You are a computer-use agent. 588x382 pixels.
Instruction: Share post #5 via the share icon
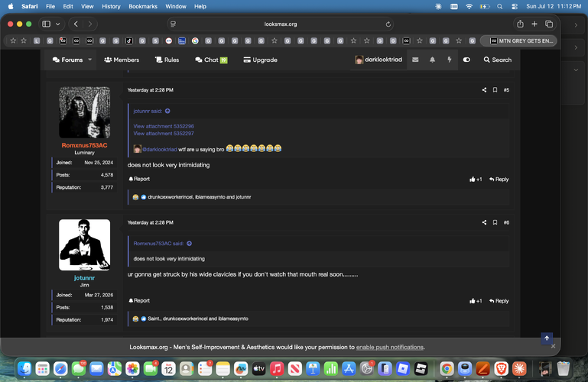[x=484, y=90]
